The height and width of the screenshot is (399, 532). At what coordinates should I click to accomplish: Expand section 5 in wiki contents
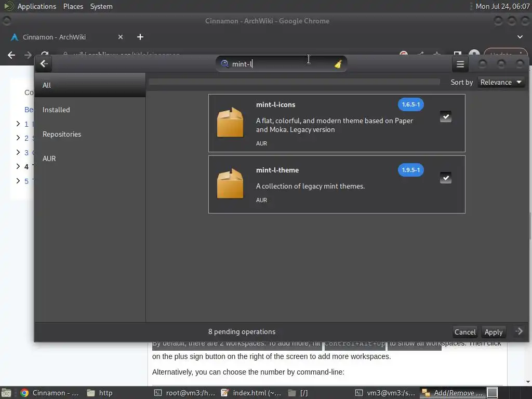pos(18,181)
